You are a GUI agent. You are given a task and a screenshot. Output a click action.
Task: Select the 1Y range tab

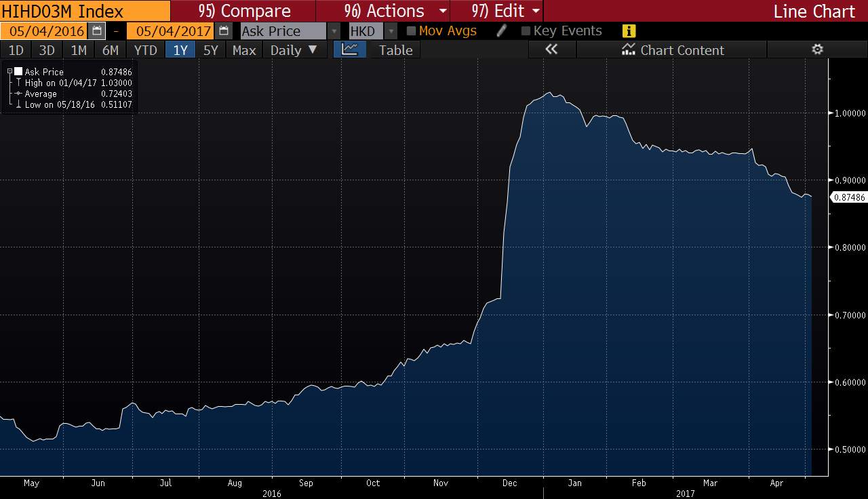point(180,50)
